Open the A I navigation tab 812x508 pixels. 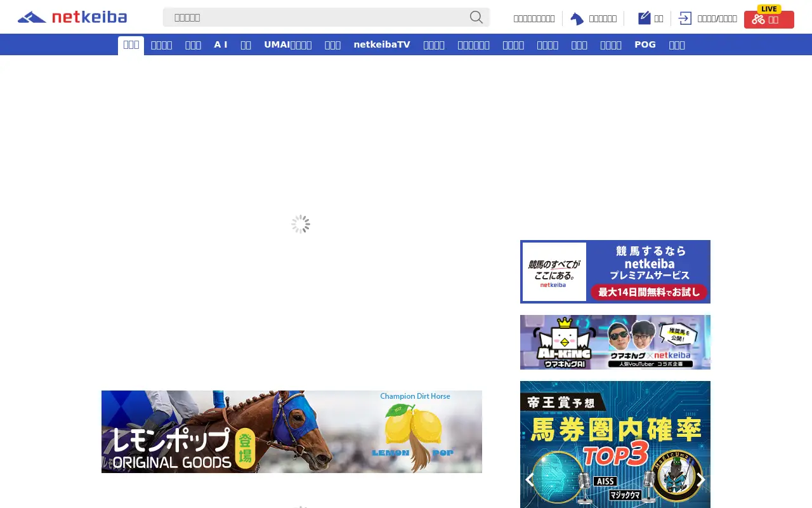point(221,44)
